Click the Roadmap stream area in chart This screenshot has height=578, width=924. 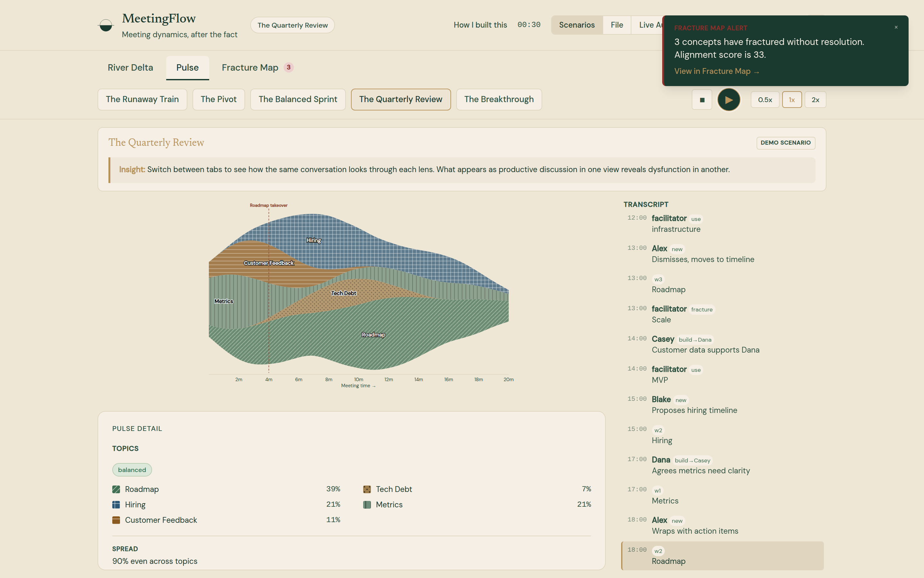pyautogui.click(x=373, y=335)
